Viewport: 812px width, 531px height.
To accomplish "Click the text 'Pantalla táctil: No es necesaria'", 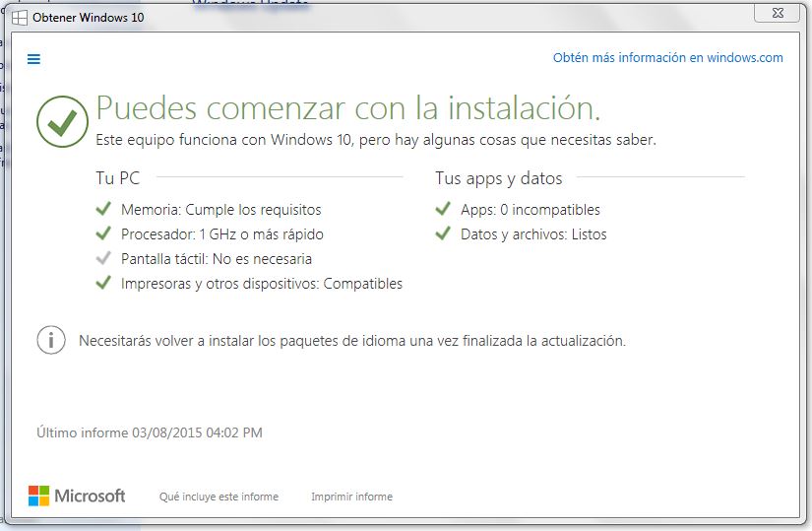I will 217,259.
